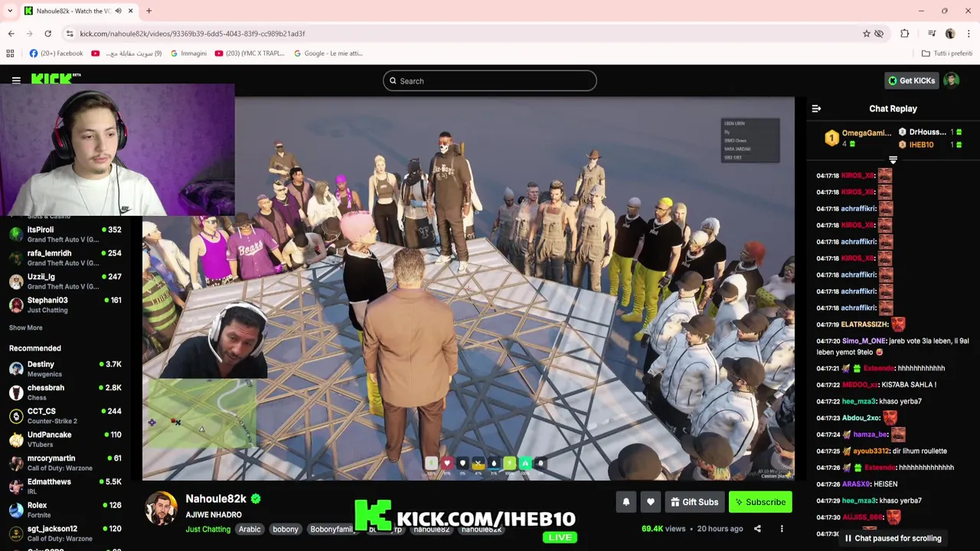The image size is (980, 551).
Task: Share the video via share icon
Action: click(x=757, y=529)
